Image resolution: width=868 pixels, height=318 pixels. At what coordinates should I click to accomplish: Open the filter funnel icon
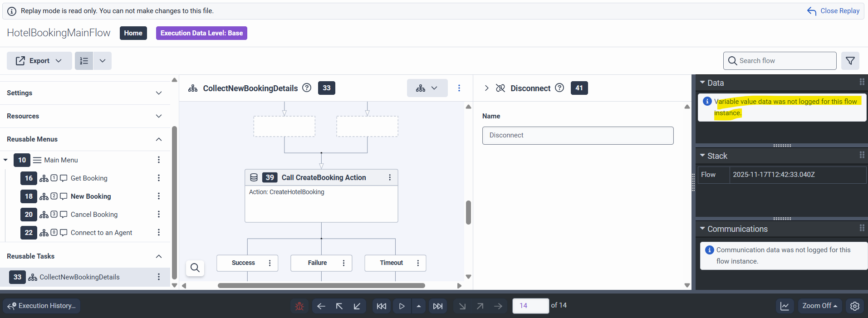pos(850,61)
